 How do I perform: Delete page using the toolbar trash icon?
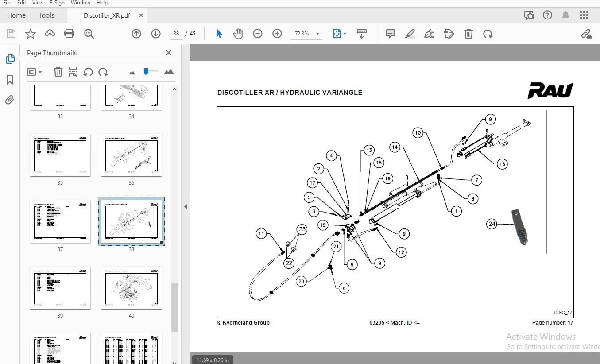(468, 34)
